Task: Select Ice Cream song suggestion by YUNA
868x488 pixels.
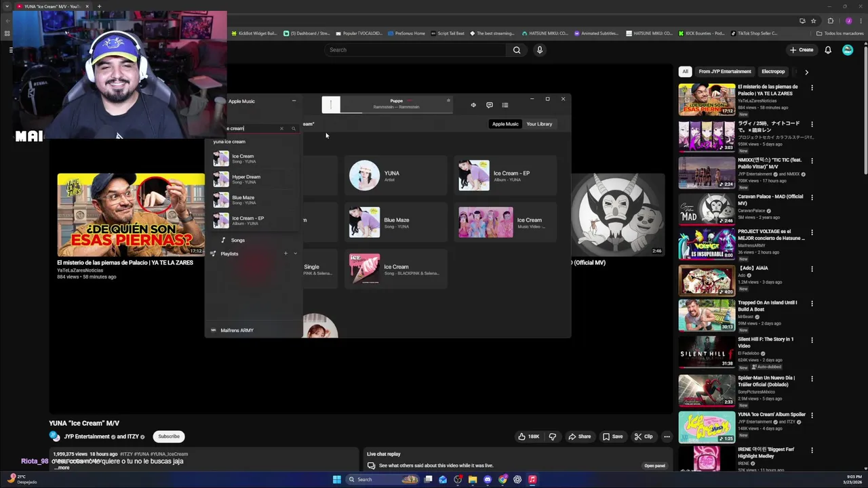Action: (x=254, y=159)
